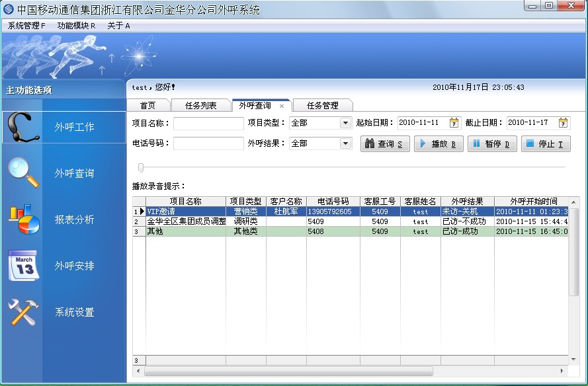
Task: Sort by 客服姓名 column header
Action: tap(421, 202)
